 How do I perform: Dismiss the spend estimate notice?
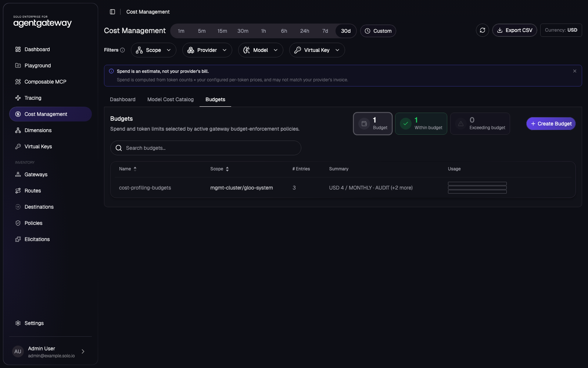tap(575, 71)
